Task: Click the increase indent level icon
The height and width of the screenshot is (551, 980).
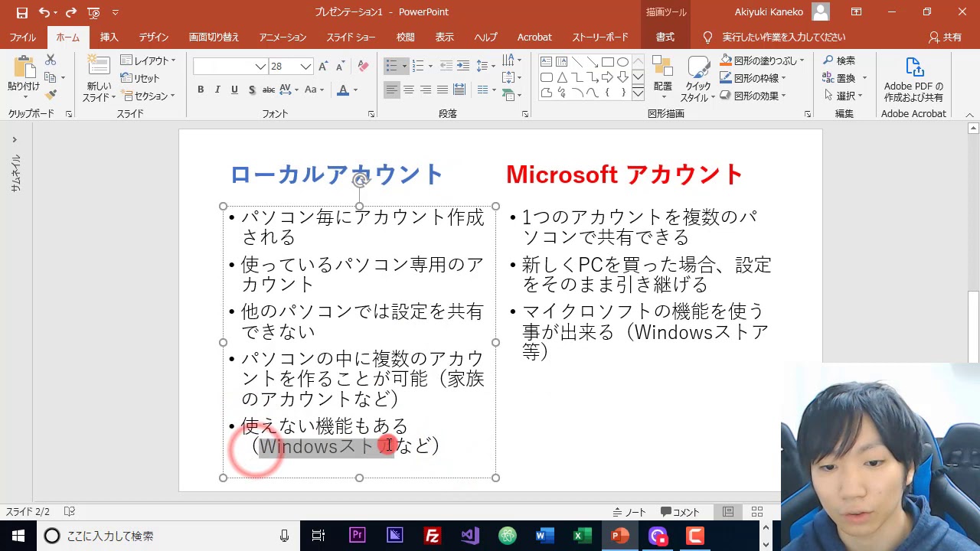Action: (463, 66)
